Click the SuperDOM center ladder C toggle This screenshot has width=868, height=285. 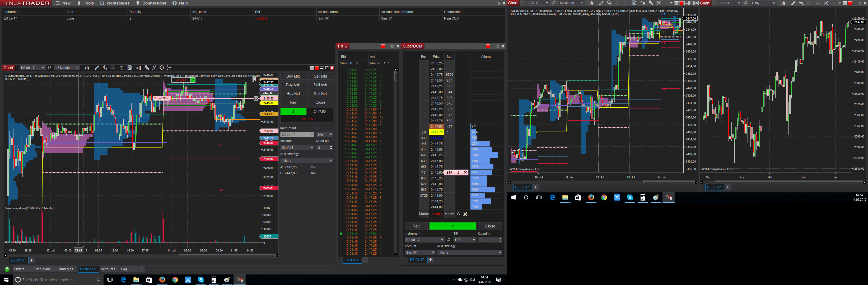coord(458,214)
